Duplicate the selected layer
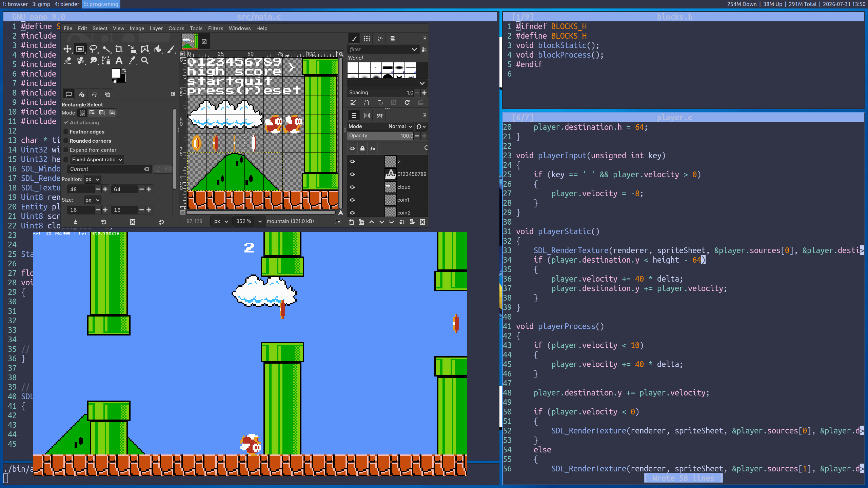The width and height of the screenshot is (868, 488). tap(392, 222)
